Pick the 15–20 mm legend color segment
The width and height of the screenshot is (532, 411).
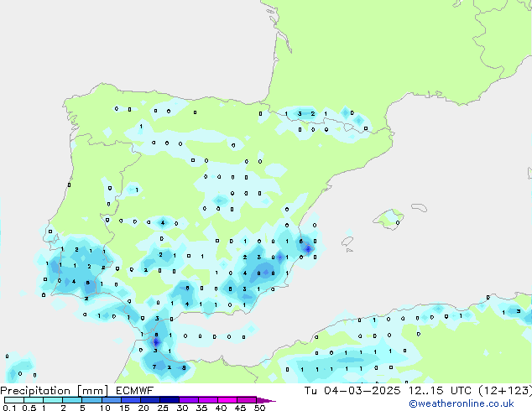click(130, 400)
